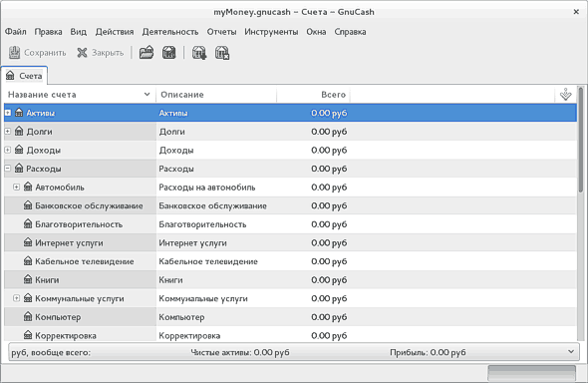Click the account icon beside Долги
Viewport: 588px width, 383px height.
coord(19,132)
